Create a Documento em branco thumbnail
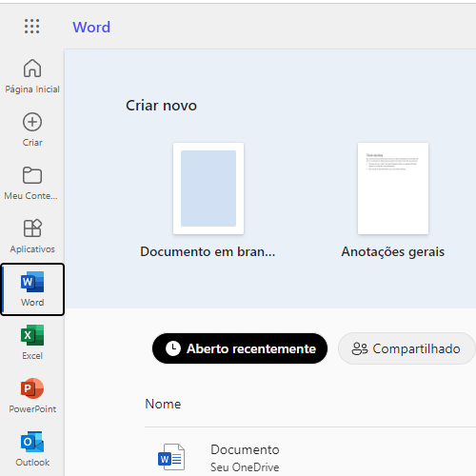This screenshot has width=476, height=476. 208,188
